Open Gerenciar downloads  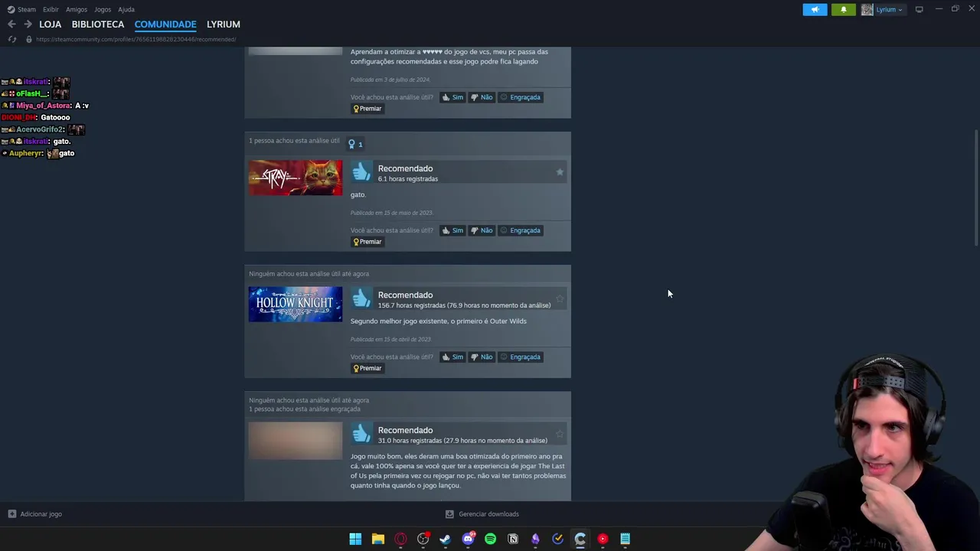(x=482, y=514)
